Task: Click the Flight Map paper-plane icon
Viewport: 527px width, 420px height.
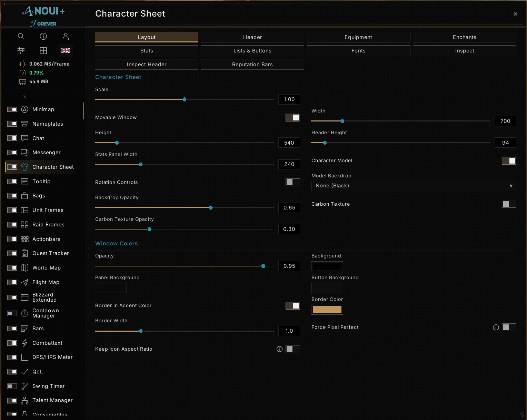Action: pyautogui.click(x=24, y=282)
